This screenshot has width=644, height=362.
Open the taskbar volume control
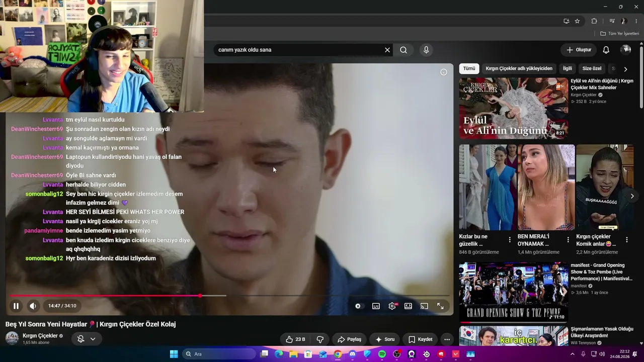click(602, 354)
